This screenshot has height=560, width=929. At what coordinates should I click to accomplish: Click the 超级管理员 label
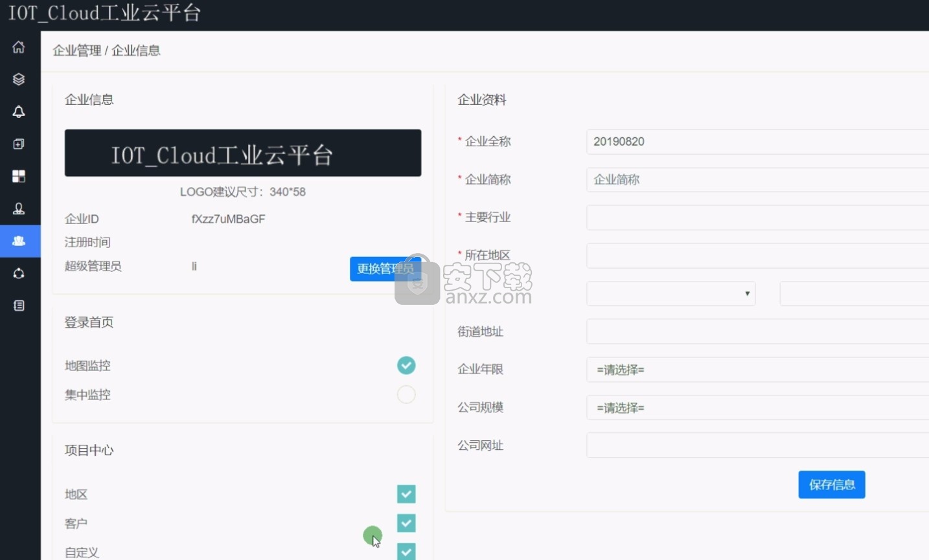pos(93,266)
